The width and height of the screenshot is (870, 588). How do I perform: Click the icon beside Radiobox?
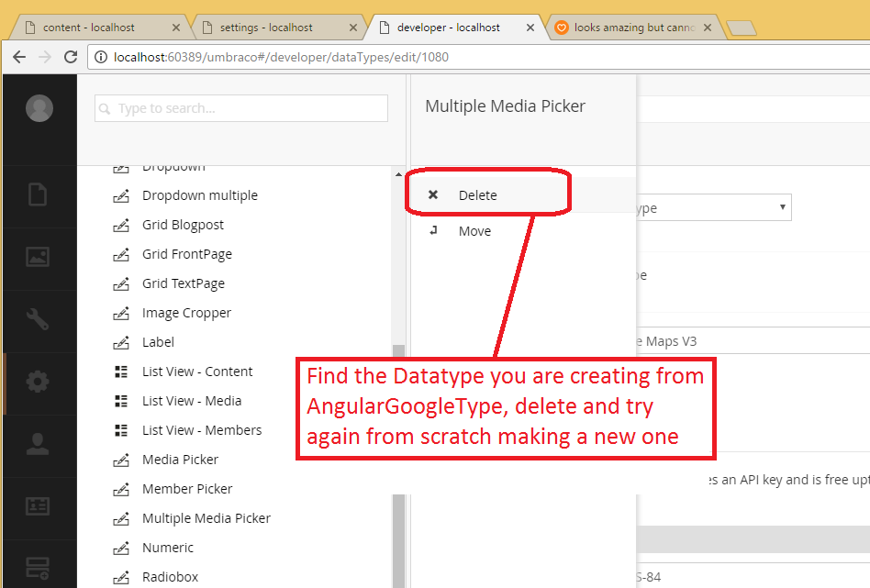(121, 578)
